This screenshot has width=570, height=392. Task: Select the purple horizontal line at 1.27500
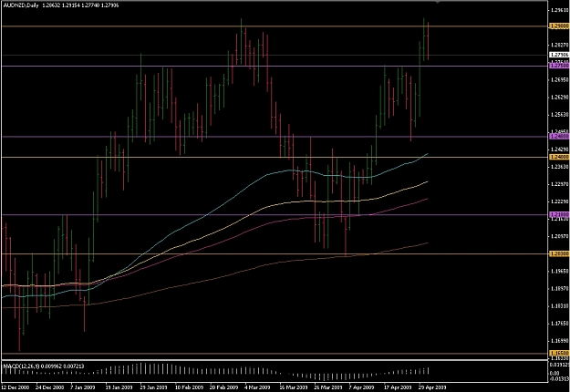click(275, 66)
